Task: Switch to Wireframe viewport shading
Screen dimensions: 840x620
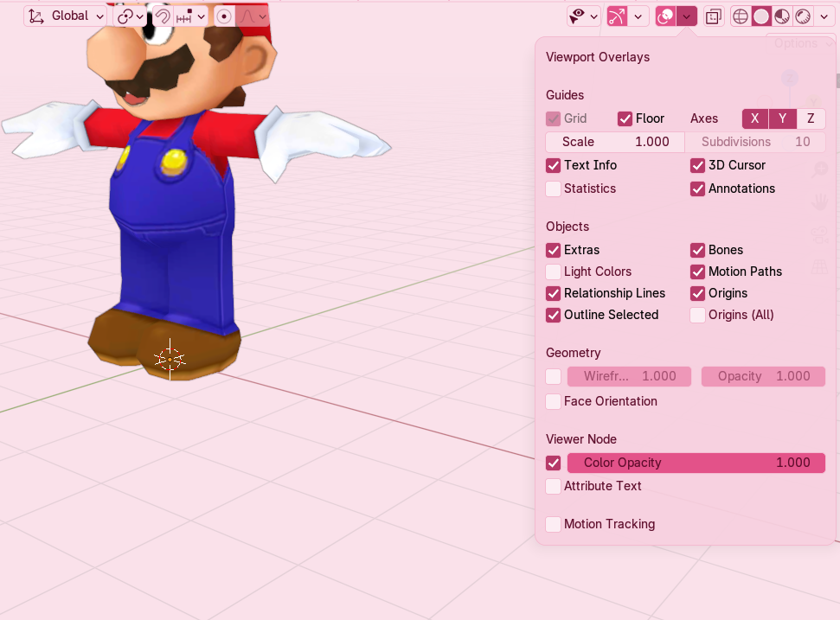Action: (x=741, y=16)
